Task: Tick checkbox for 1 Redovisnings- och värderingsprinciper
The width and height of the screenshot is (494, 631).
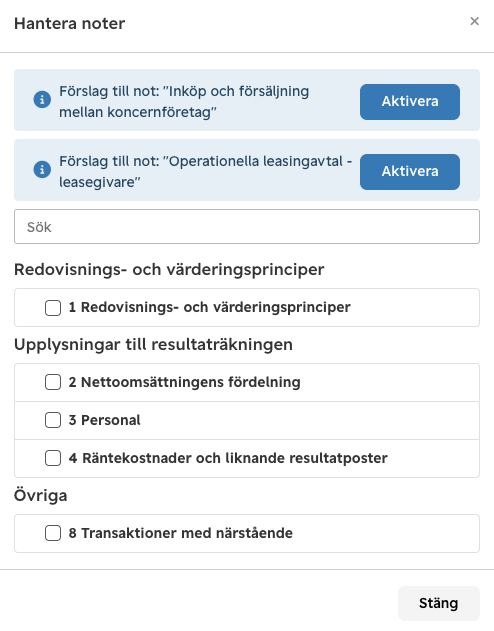Action: [x=53, y=308]
